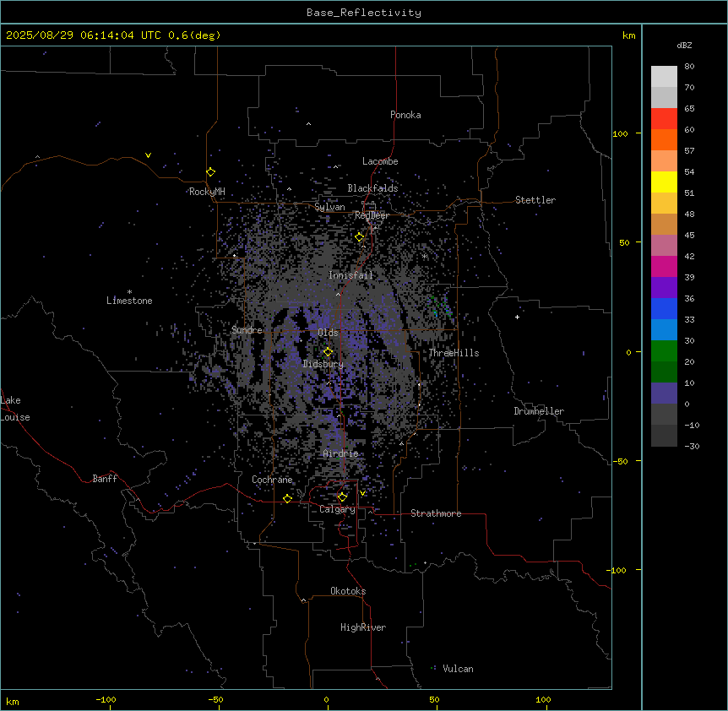This screenshot has width=728, height=711.
Task: Click the Vulcan city label
Action: click(x=458, y=669)
